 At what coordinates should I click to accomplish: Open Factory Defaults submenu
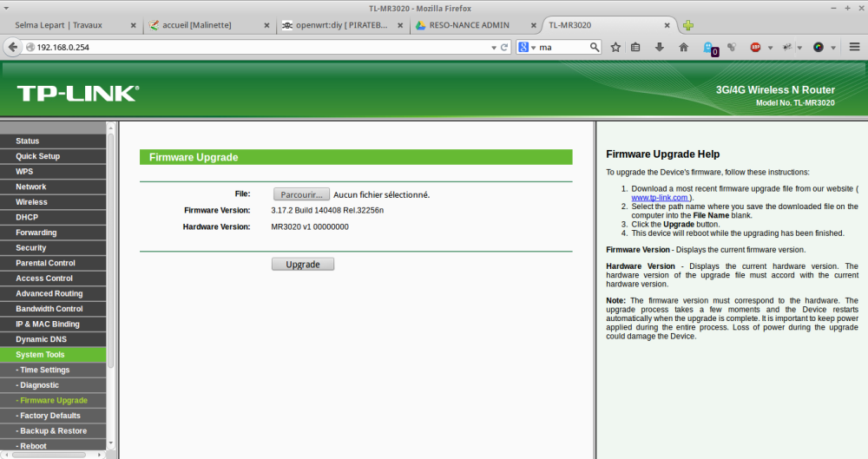tap(53, 416)
